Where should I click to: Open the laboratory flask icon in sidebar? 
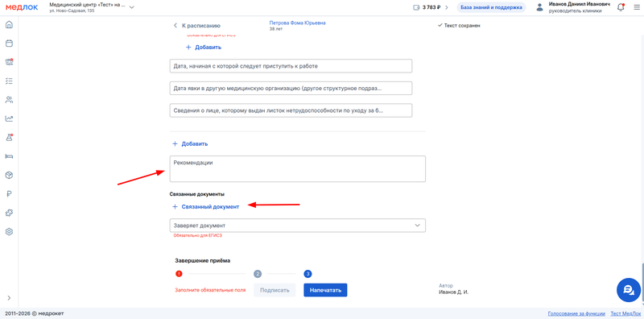9,137
